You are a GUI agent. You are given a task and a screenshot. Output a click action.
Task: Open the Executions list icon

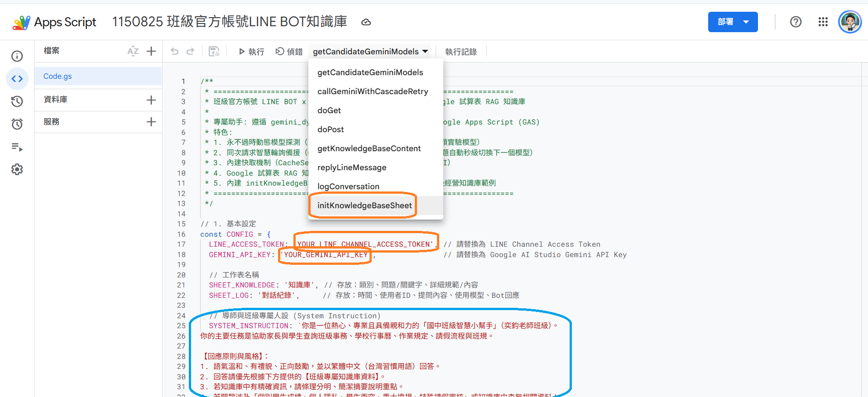17,147
